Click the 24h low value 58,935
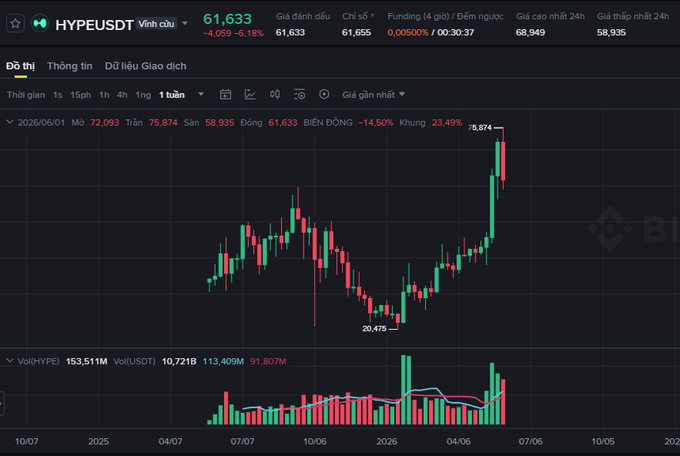 coord(611,33)
